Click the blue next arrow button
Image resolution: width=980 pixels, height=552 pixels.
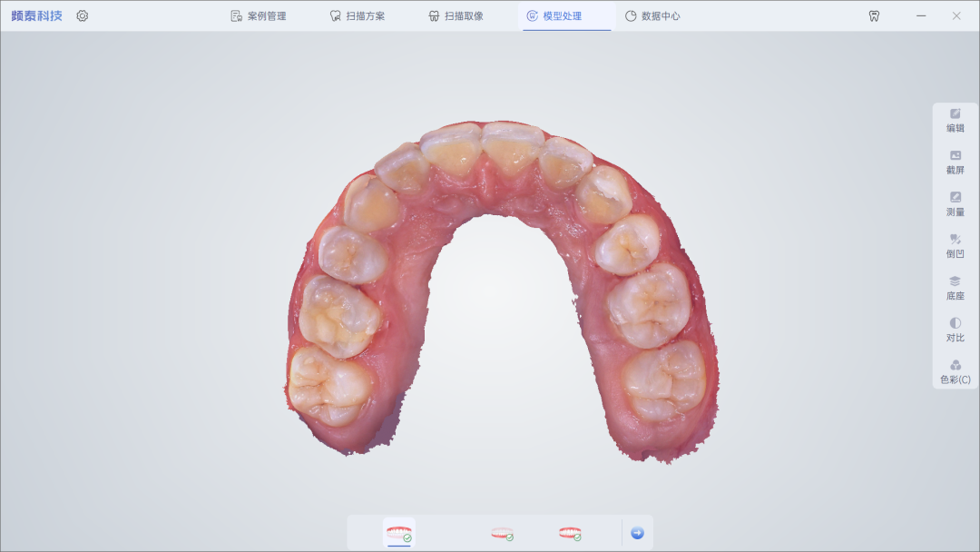click(x=637, y=533)
